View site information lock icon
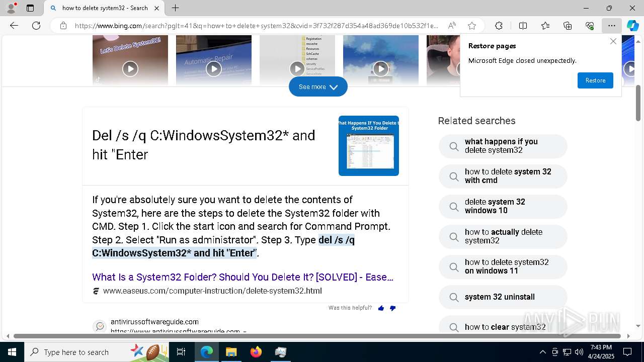 pos(63,26)
